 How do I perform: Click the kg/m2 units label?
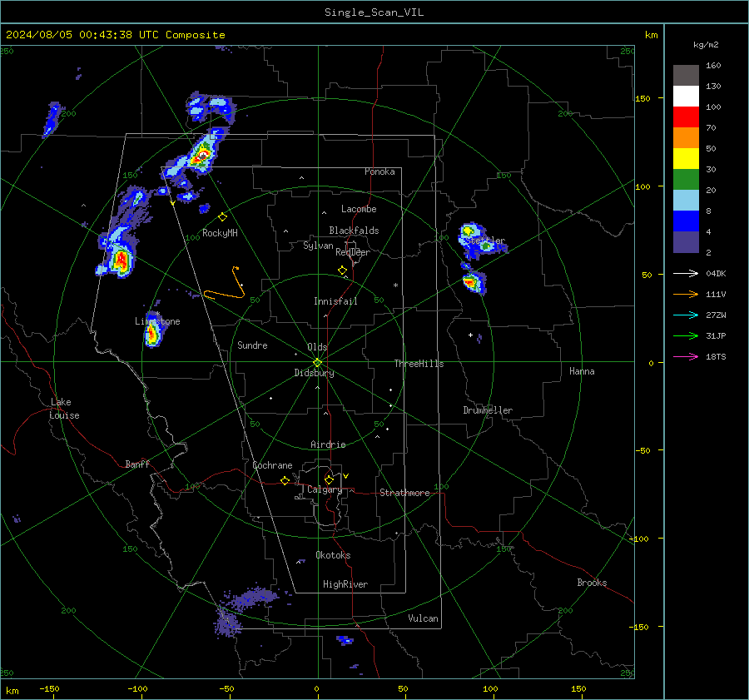click(706, 45)
